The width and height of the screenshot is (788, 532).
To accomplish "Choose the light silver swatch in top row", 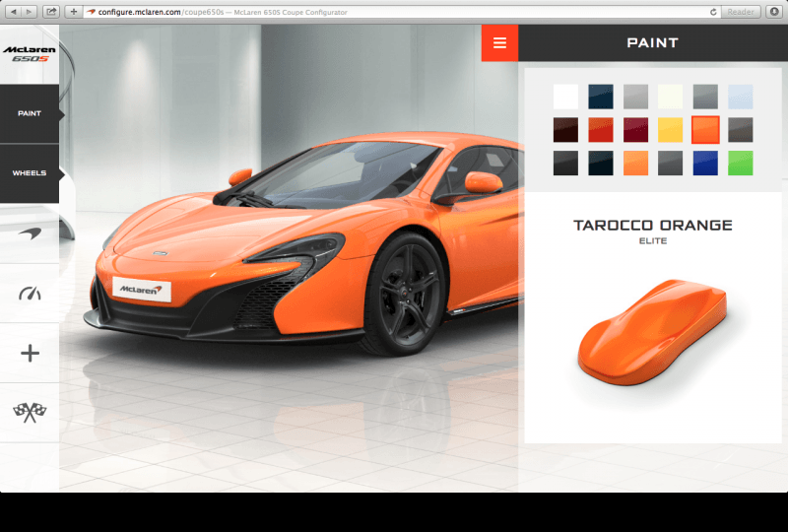I will [x=635, y=97].
